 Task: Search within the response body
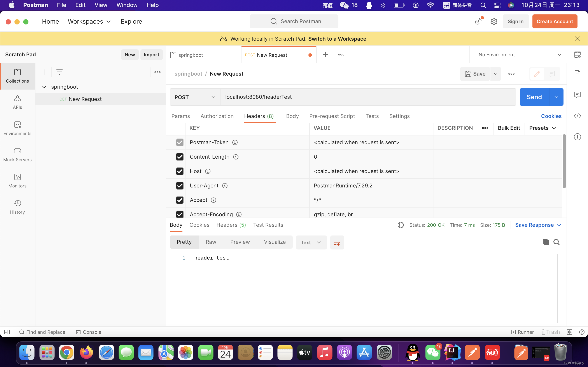tap(557, 242)
